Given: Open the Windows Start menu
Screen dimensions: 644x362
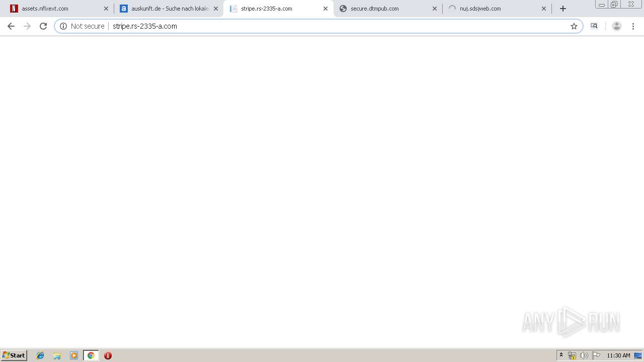Looking at the screenshot, I should pos(14,355).
